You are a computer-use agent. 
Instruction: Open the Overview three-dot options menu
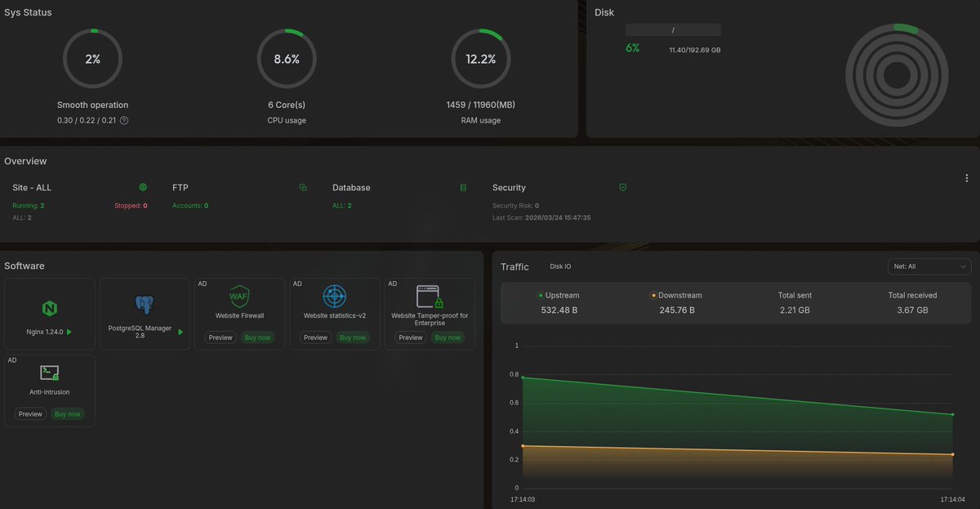tap(967, 178)
